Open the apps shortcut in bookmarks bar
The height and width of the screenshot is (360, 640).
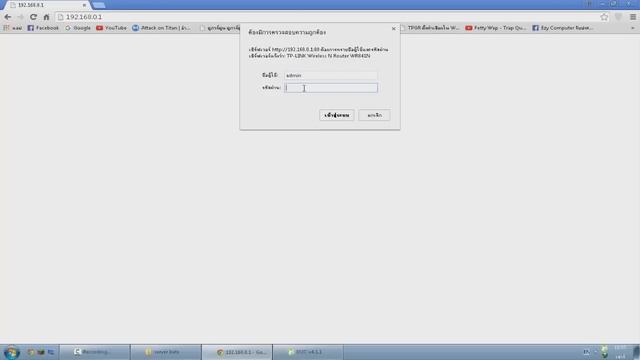(x=13, y=28)
